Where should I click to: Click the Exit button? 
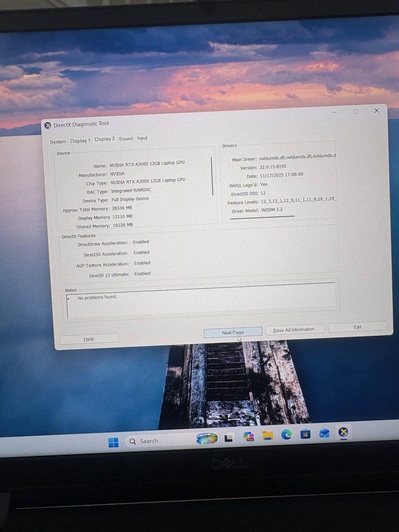tap(357, 327)
